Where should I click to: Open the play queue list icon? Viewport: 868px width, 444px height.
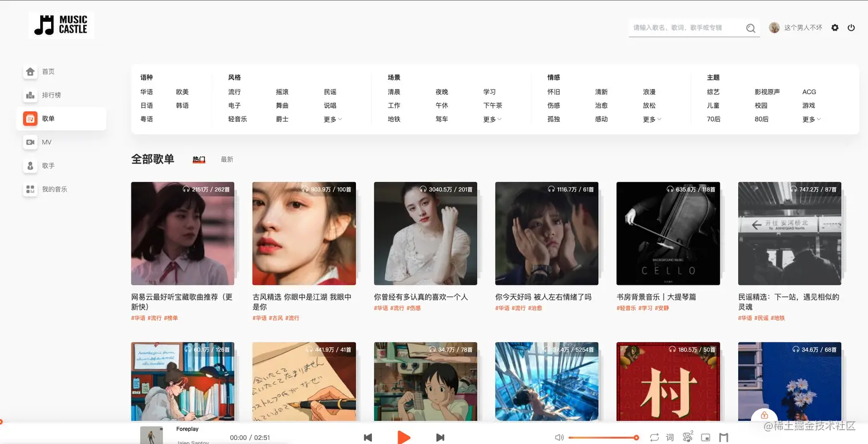[x=687, y=437]
